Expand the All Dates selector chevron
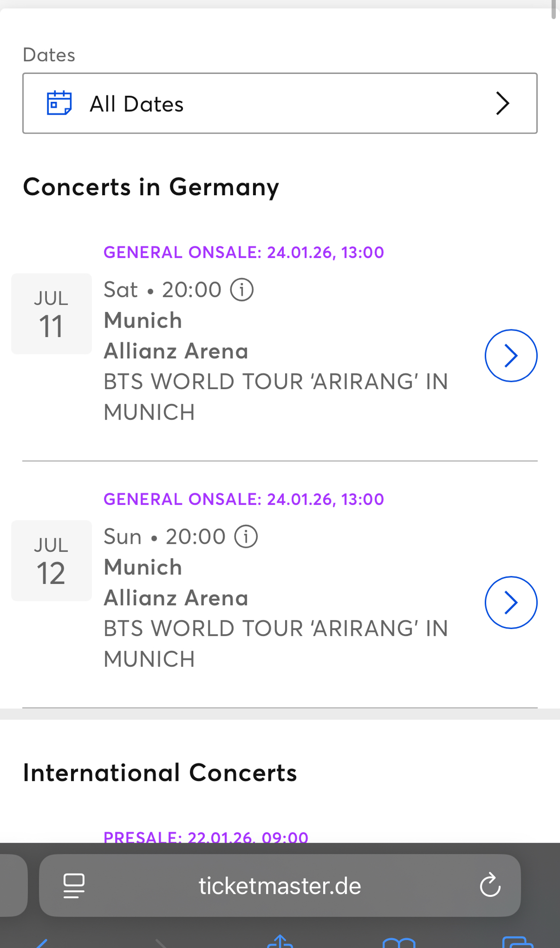 [503, 103]
